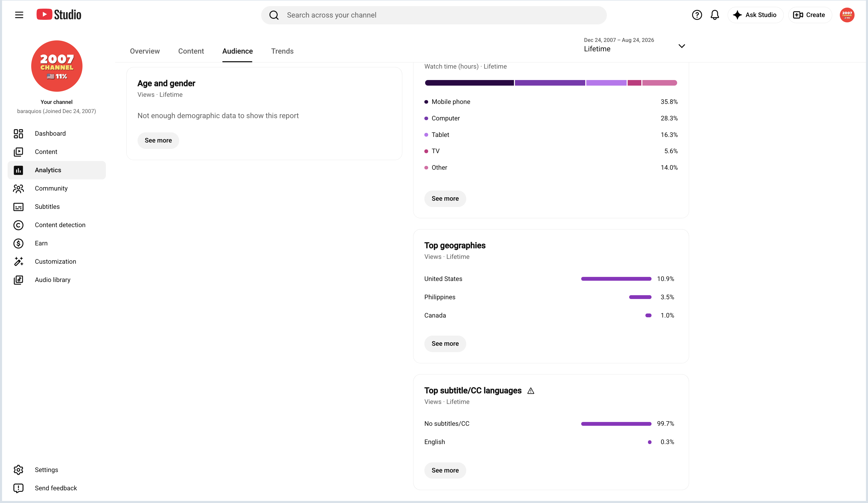
Task: Click the channel search field
Action: (x=434, y=15)
